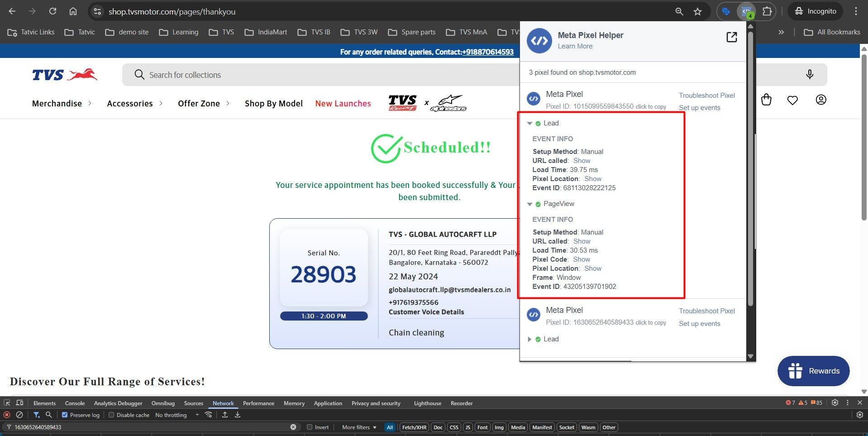
Task: Open DevTools settings gear in the tab bar
Action: [x=835, y=402]
